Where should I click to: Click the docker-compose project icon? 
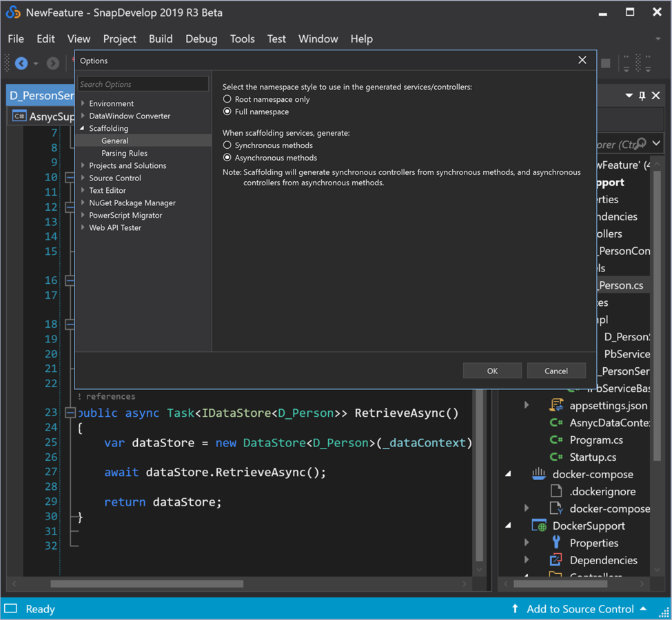[539, 473]
